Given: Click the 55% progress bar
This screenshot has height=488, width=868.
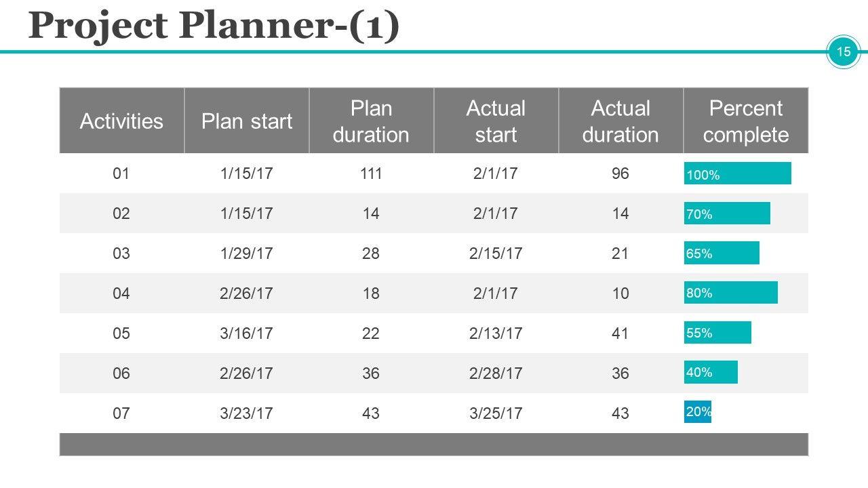Looking at the screenshot, I should pos(717,333).
